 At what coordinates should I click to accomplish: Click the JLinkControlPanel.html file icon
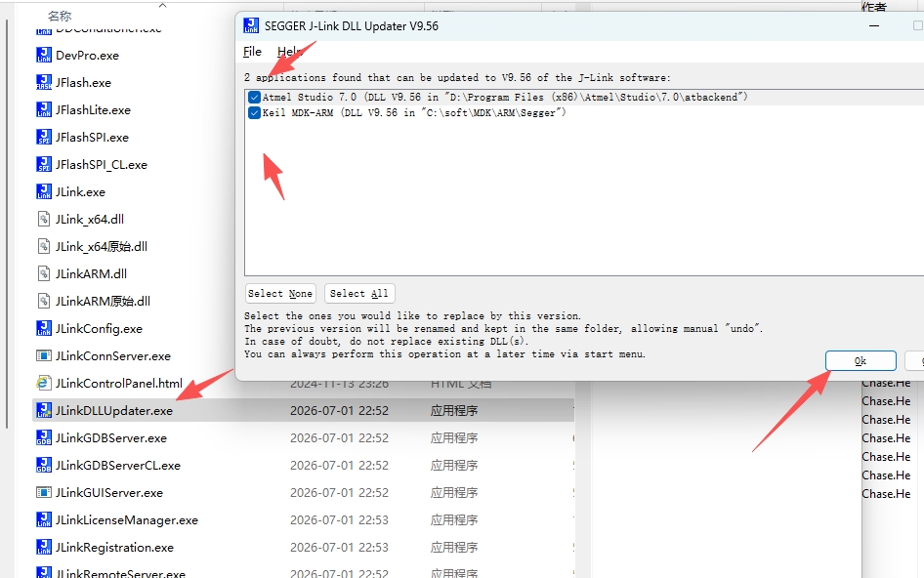43,383
